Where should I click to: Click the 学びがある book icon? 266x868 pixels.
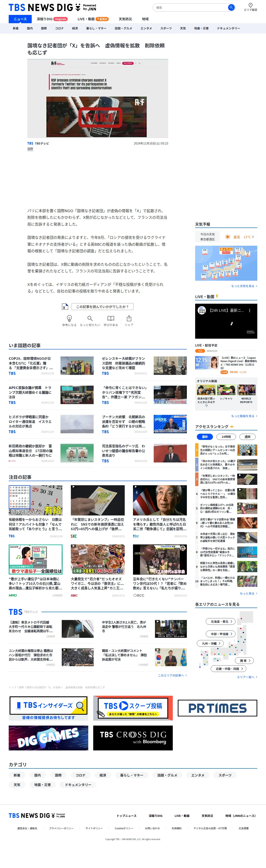tap(111, 318)
